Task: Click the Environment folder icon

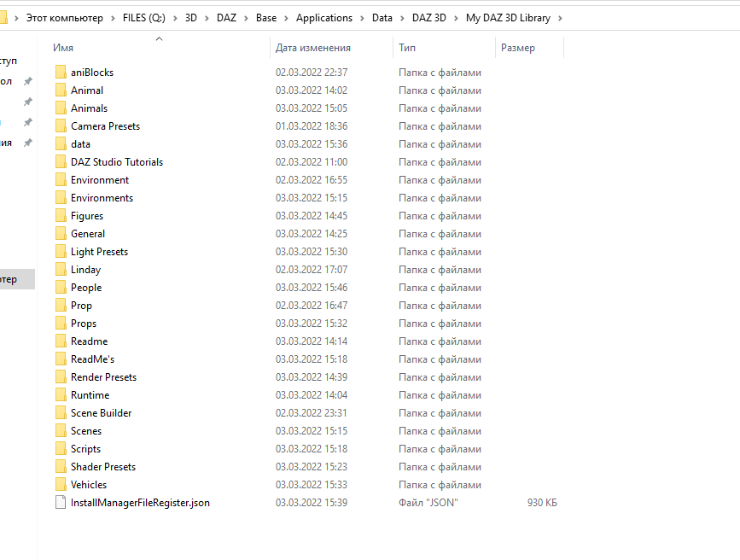Action: coord(61,180)
